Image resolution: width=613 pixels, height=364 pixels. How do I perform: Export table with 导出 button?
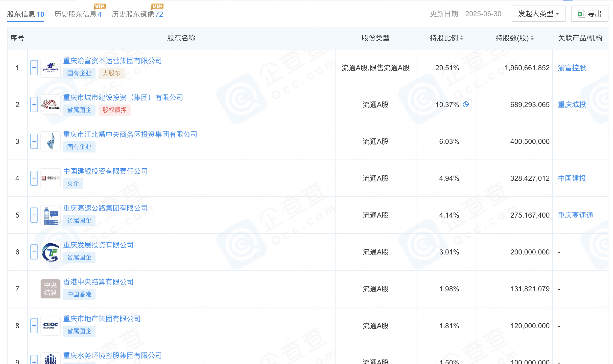point(590,14)
